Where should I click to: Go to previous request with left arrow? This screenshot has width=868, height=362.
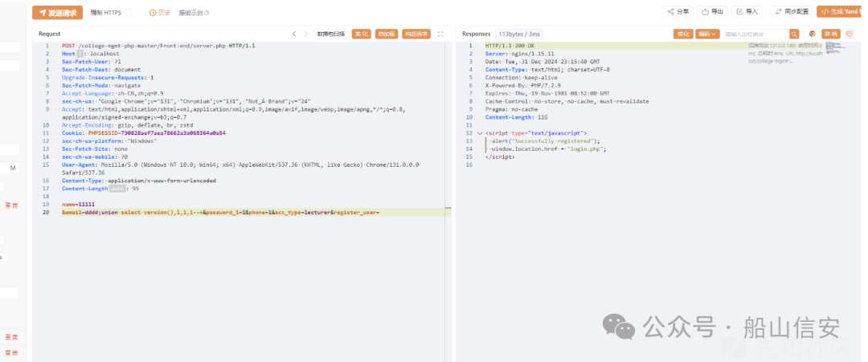(294, 34)
